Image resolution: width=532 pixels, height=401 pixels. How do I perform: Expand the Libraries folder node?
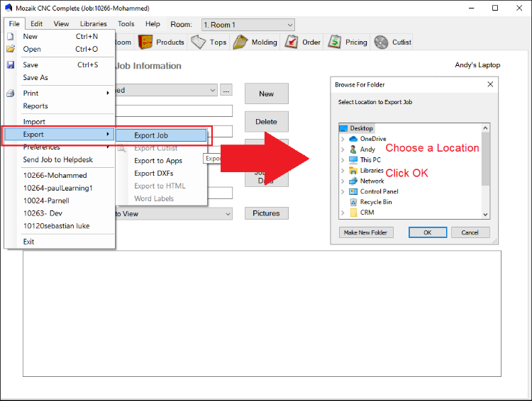point(343,171)
